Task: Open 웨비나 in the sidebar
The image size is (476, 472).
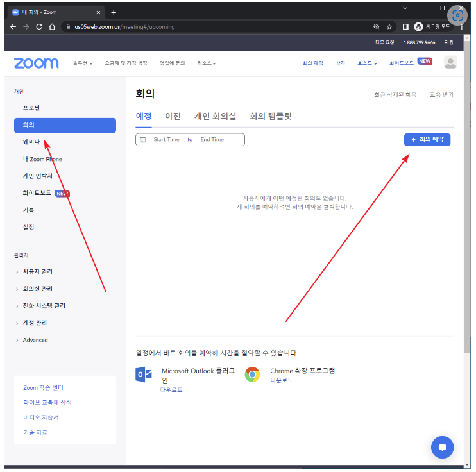Action: pos(31,142)
